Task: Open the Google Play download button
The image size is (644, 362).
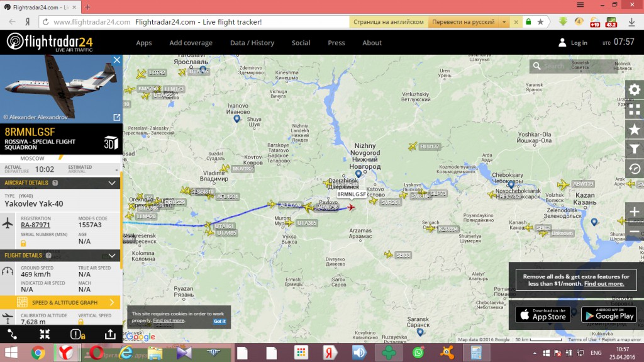Action: click(x=609, y=315)
